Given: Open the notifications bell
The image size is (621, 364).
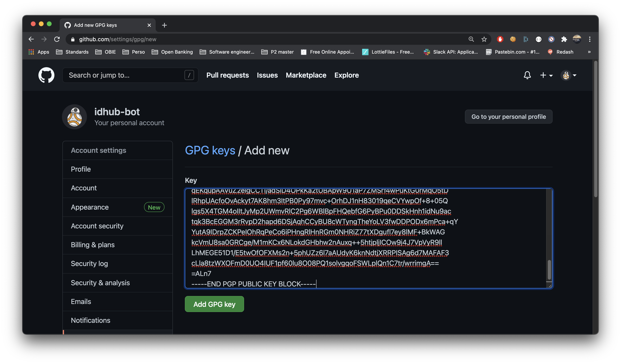Looking at the screenshot, I should (527, 75).
